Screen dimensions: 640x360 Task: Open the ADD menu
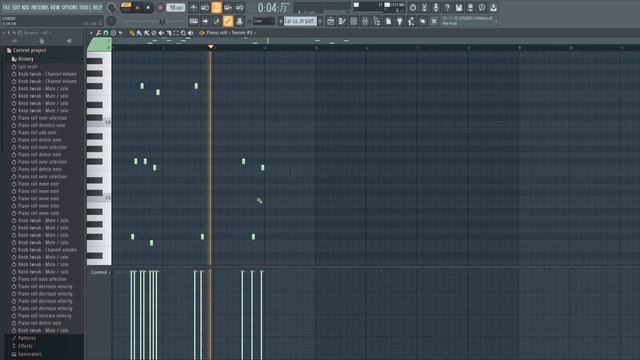coord(25,7)
